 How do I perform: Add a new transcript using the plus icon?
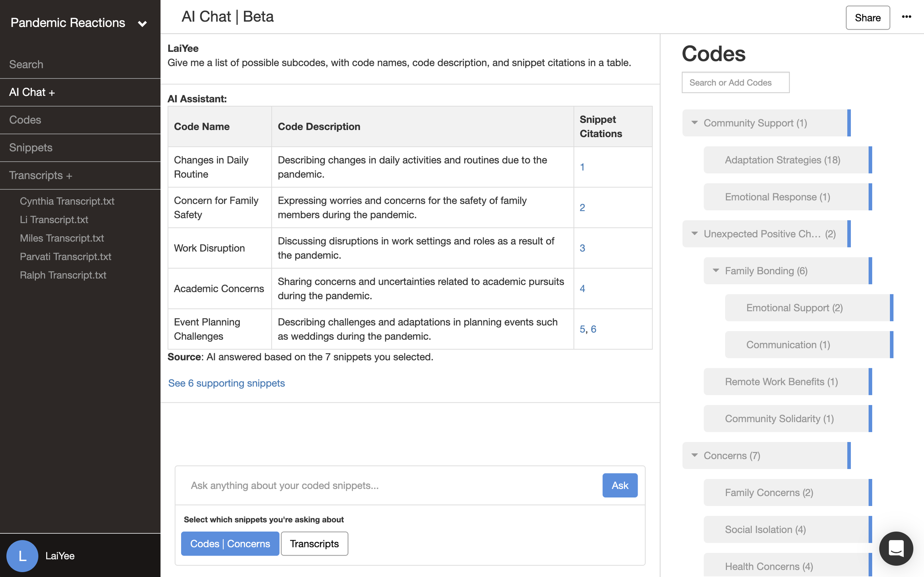tap(69, 175)
